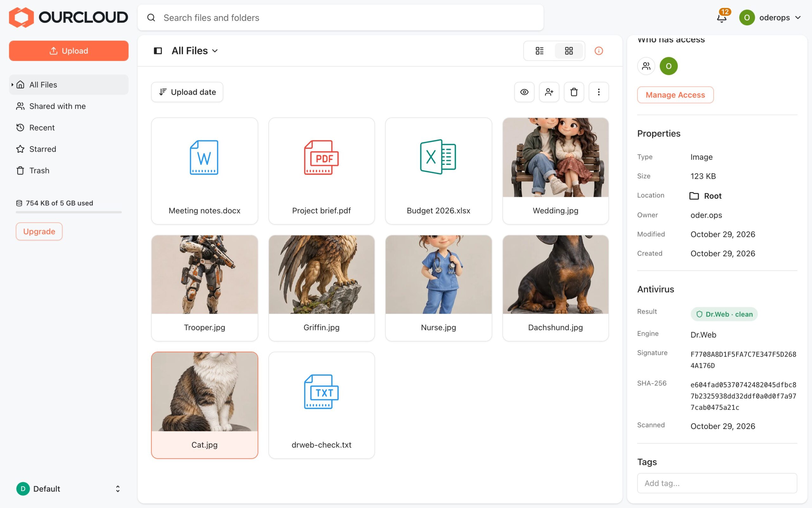The width and height of the screenshot is (812, 508).
Task: Click the Upload button
Action: coord(69,51)
